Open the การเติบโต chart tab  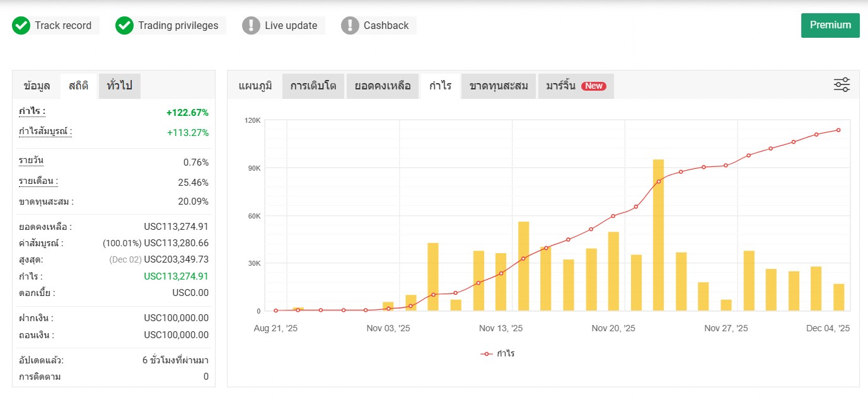tap(313, 86)
